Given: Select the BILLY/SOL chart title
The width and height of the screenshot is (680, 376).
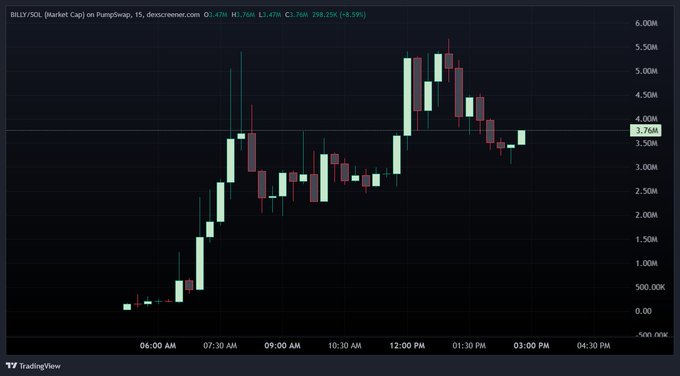Looking at the screenshot, I should 105,15.
